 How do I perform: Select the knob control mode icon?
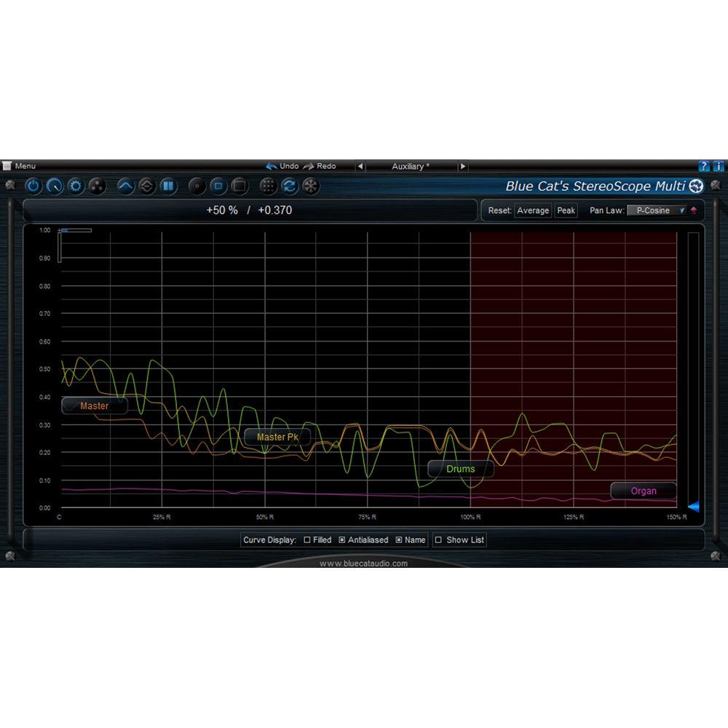click(x=56, y=186)
